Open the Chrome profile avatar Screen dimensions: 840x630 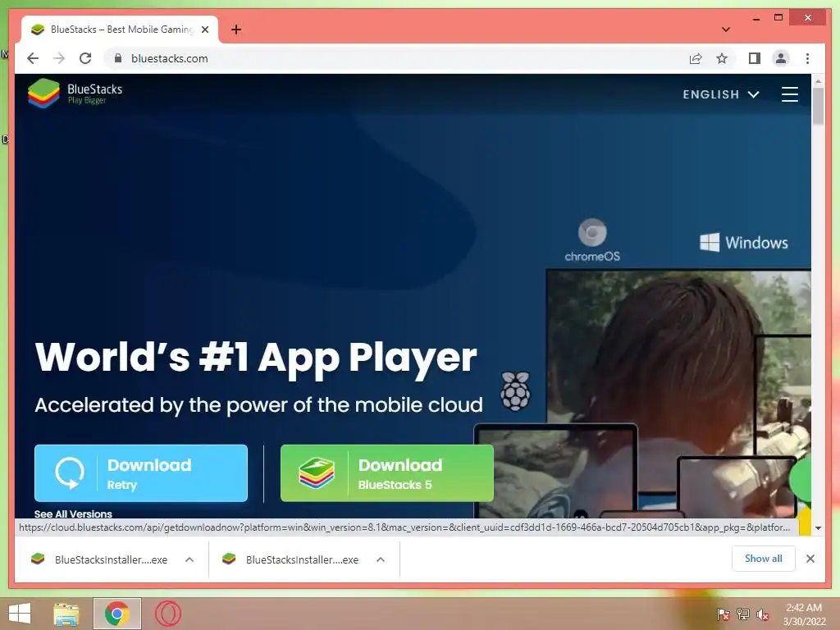781,58
